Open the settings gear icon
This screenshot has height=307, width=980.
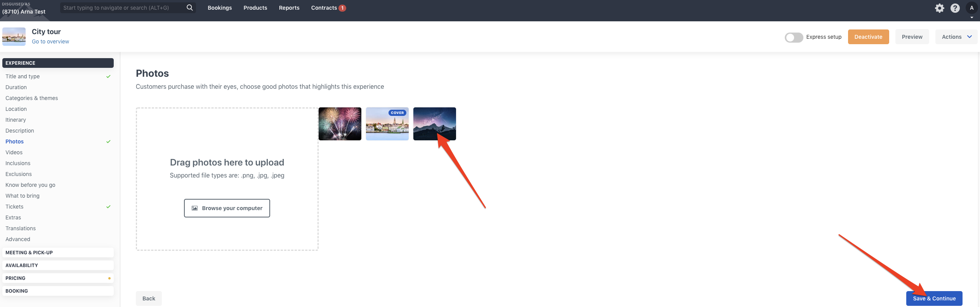point(939,8)
